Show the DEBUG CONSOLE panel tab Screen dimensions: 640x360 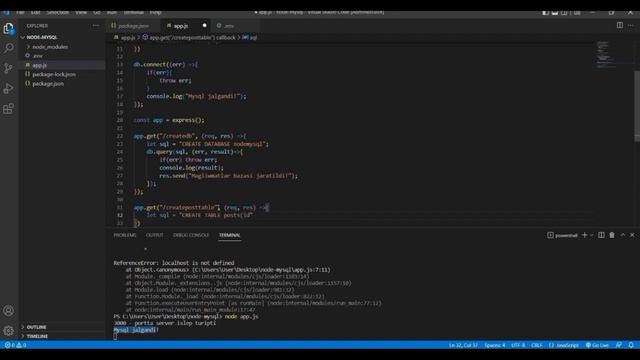pos(191,235)
